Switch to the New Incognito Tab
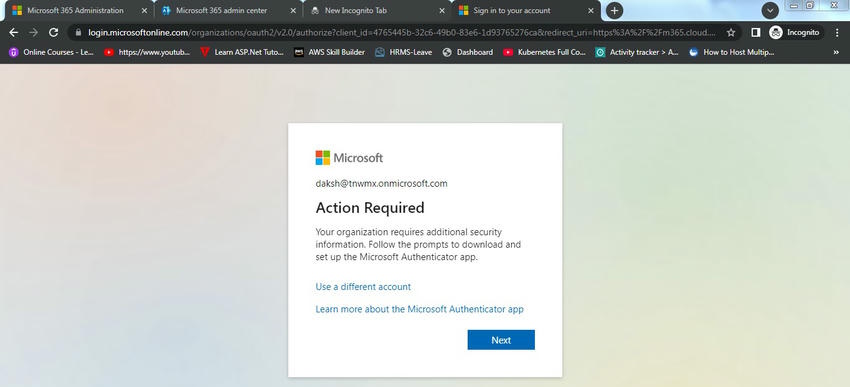Image resolution: width=850 pixels, height=387 pixels. pos(378,10)
